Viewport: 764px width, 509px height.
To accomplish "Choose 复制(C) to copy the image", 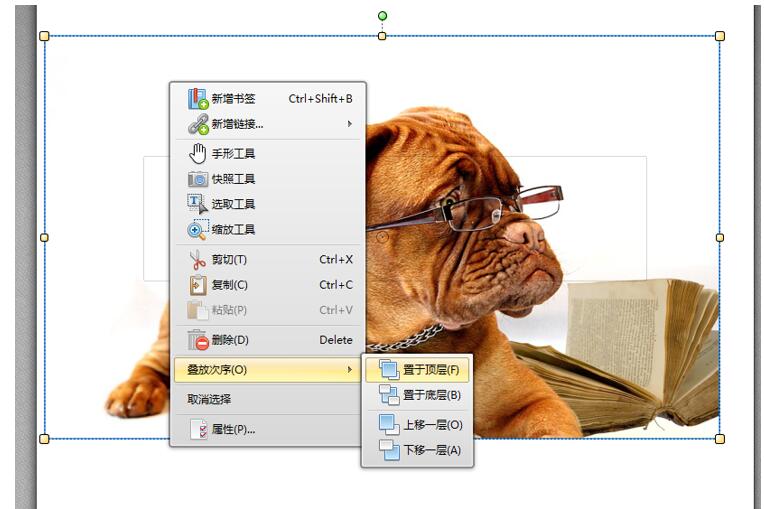I will [267, 285].
